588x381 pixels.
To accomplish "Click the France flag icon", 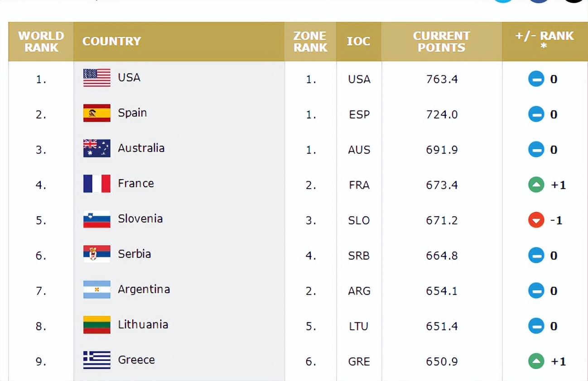I will pyautogui.click(x=96, y=184).
